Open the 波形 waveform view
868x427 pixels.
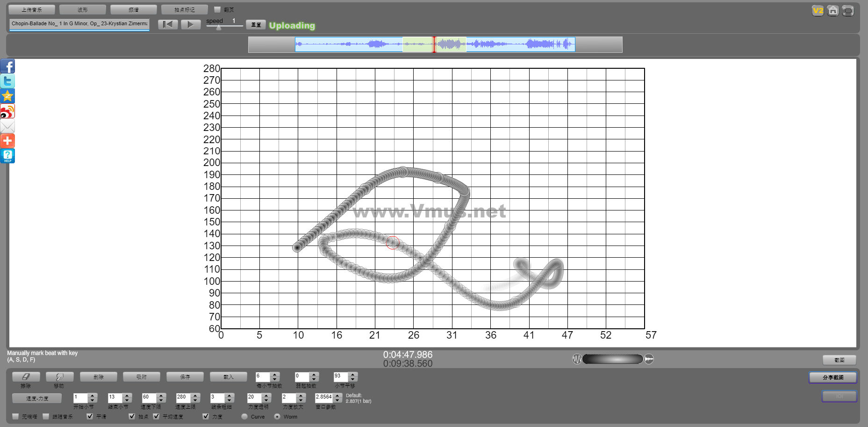point(82,9)
